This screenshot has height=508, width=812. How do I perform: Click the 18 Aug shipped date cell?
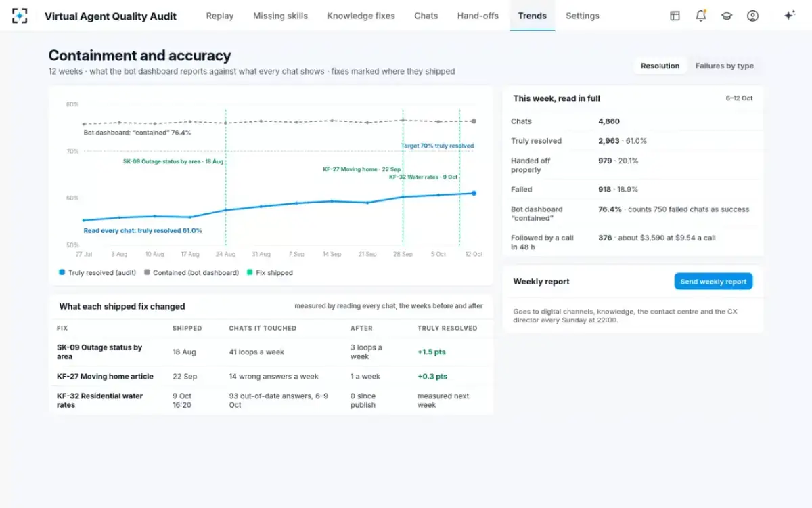coord(184,352)
